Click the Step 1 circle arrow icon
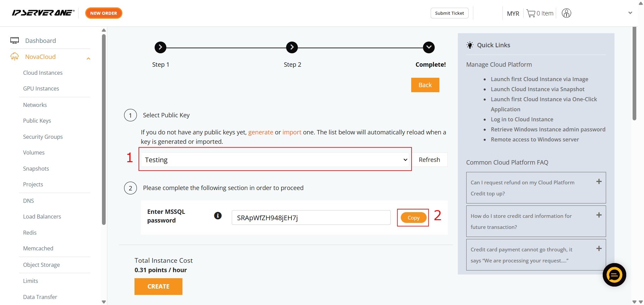Image resolution: width=644 pixels, height=305 pixels. pyautogui.click(x=160, y=47)
